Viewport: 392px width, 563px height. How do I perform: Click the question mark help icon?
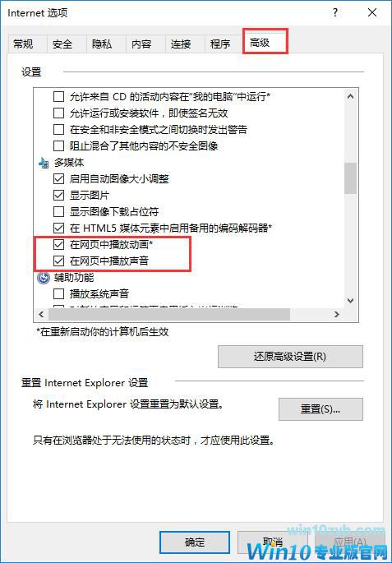point(335,13)
